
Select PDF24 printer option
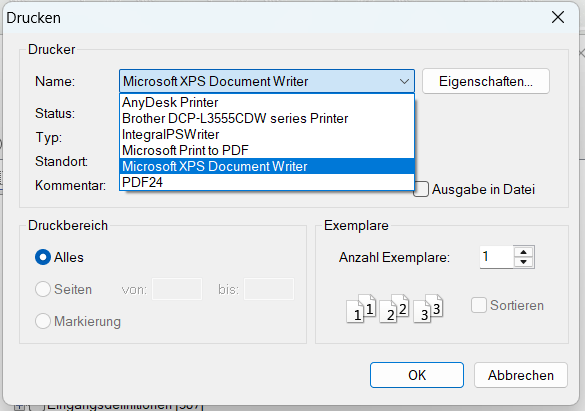point(267,182)
